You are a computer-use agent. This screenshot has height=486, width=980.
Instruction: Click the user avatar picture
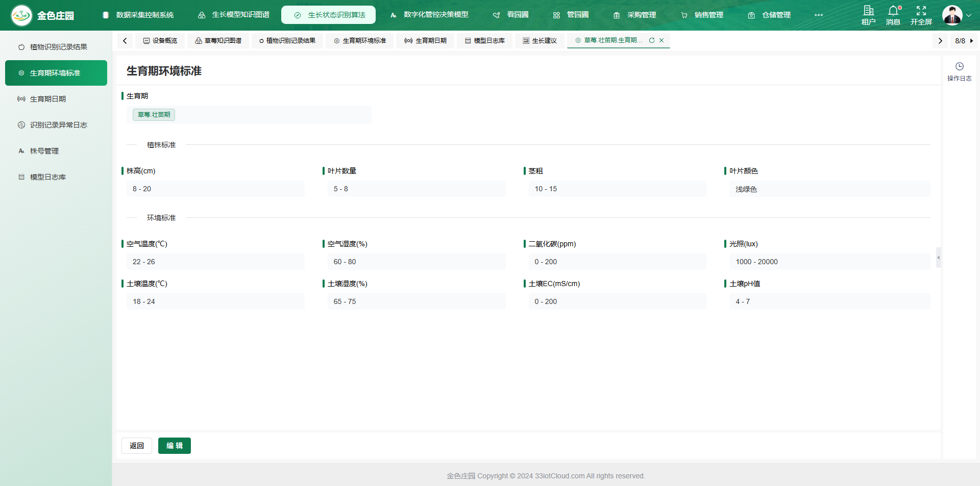[x=952, y=15]
